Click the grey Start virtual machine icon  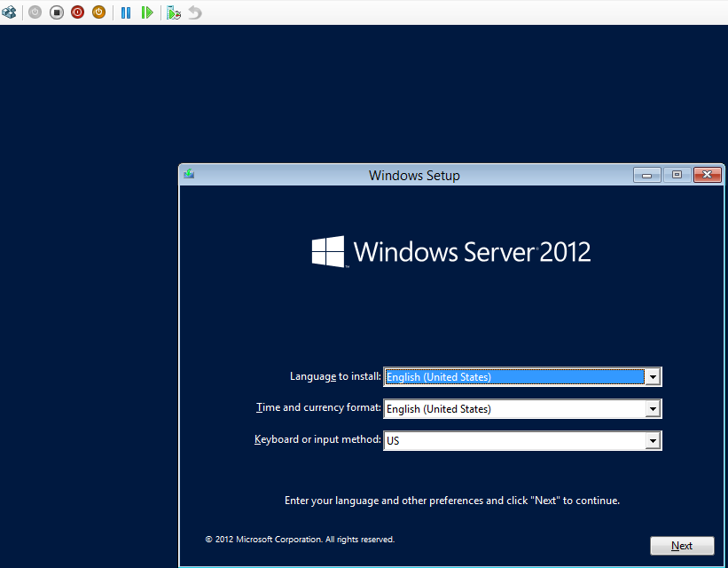(x=35, y=12)
